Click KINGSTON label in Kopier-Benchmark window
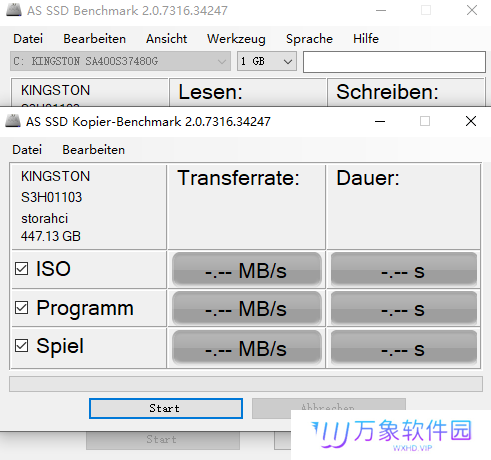 pos(55,176)
